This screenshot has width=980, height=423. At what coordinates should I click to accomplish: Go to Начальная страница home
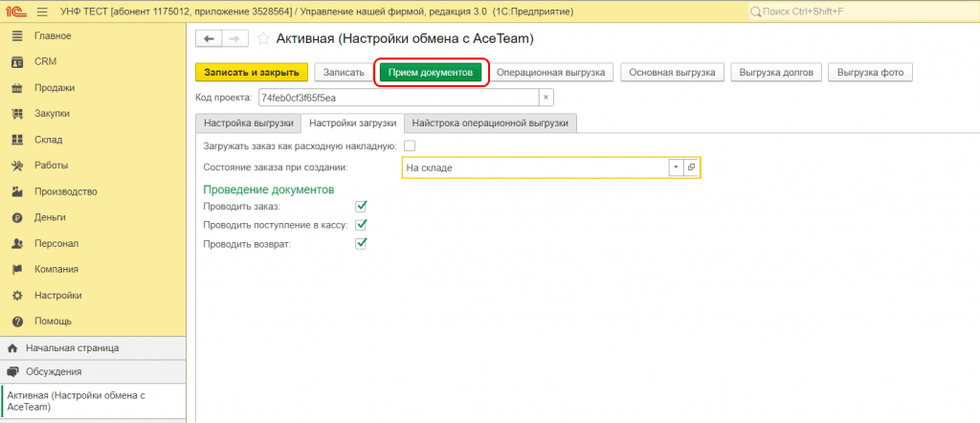[72, 347]
